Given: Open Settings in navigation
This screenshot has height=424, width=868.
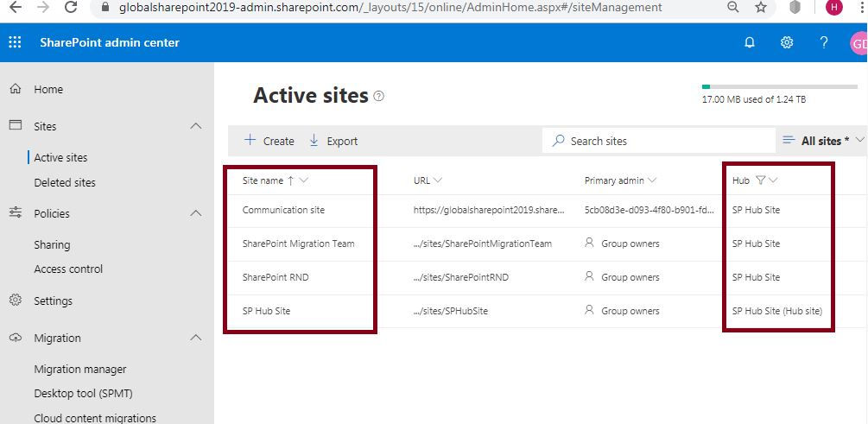Looking at the screenshot, I should pos(54,301).
